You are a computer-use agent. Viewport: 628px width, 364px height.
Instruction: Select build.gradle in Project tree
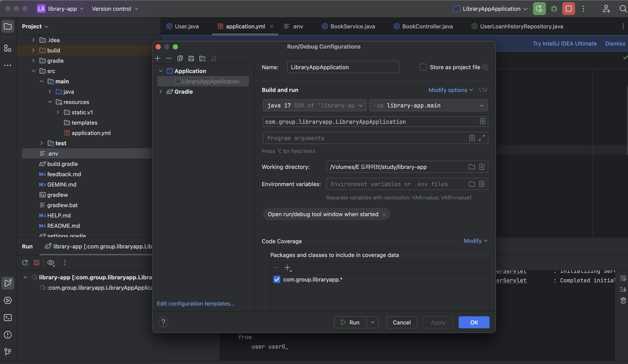(x=59, y=164)
